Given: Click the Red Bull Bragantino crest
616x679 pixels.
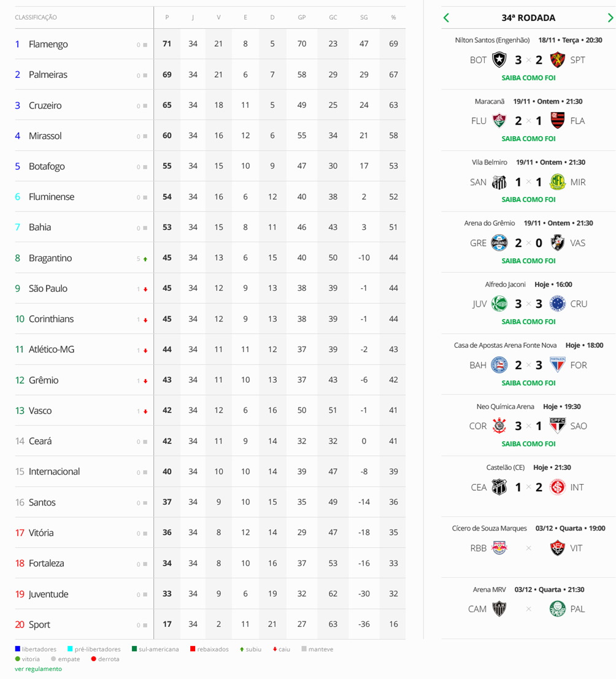Looking at the screenshot, I should (499, 548).
